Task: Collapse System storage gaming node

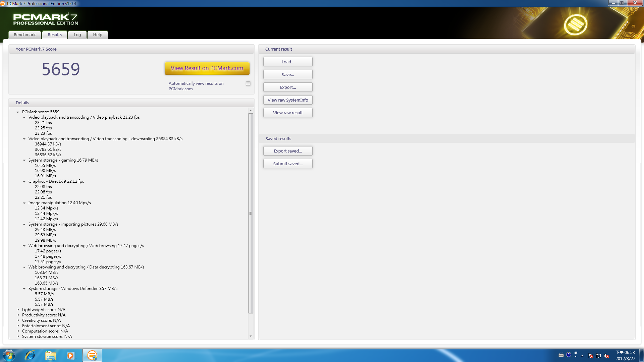Action: coord(24,160)
